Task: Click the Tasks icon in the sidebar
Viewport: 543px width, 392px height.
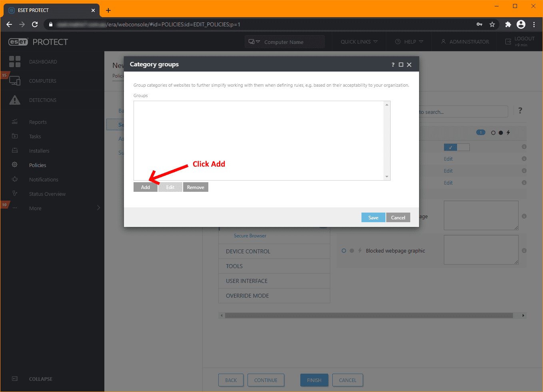Action: coord(15,136)
